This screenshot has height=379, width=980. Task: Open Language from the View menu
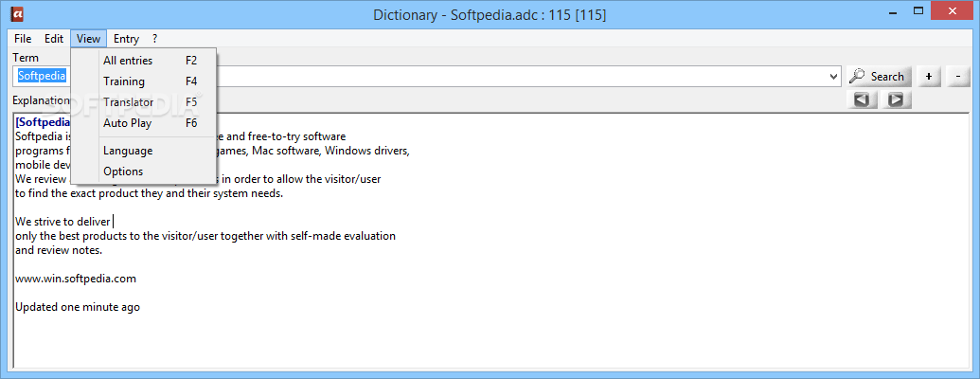(x=144, y=151)
